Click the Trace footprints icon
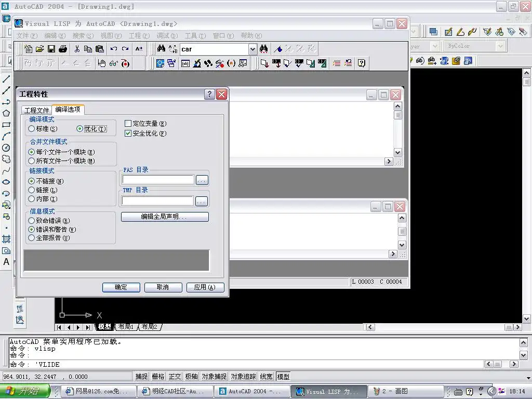 pyautogui.click(x=208, y=63)
